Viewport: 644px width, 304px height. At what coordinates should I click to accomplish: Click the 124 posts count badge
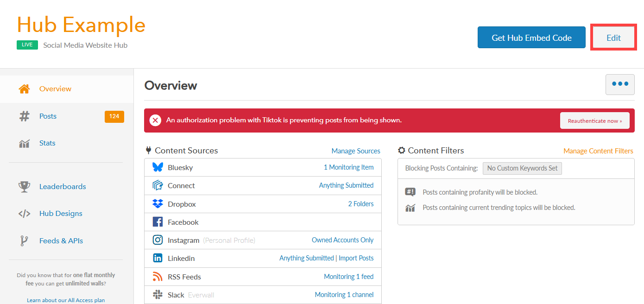point(114,117)
